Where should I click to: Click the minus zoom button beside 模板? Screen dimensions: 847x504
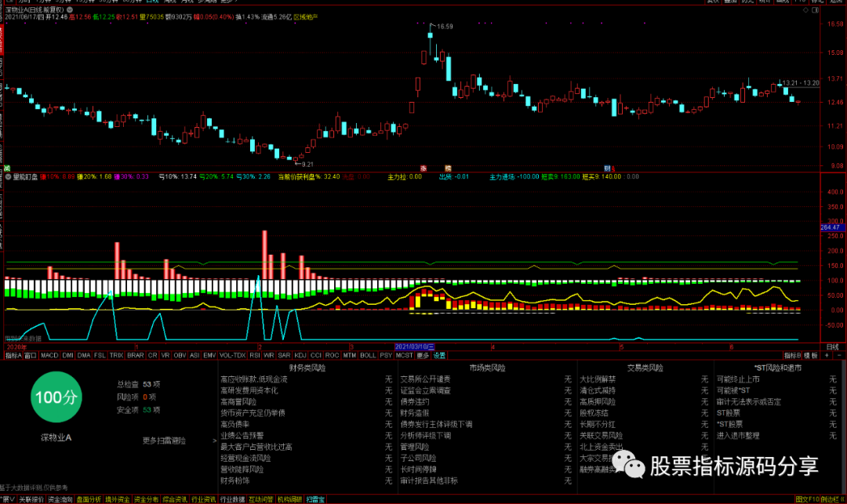pos(839,356)
